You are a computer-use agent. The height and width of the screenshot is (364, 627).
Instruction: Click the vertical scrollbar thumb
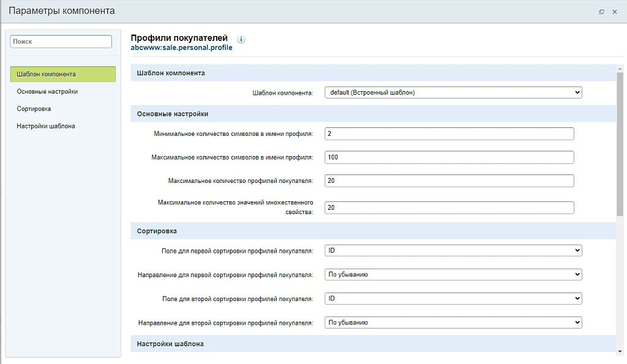(x=620, y=144)
